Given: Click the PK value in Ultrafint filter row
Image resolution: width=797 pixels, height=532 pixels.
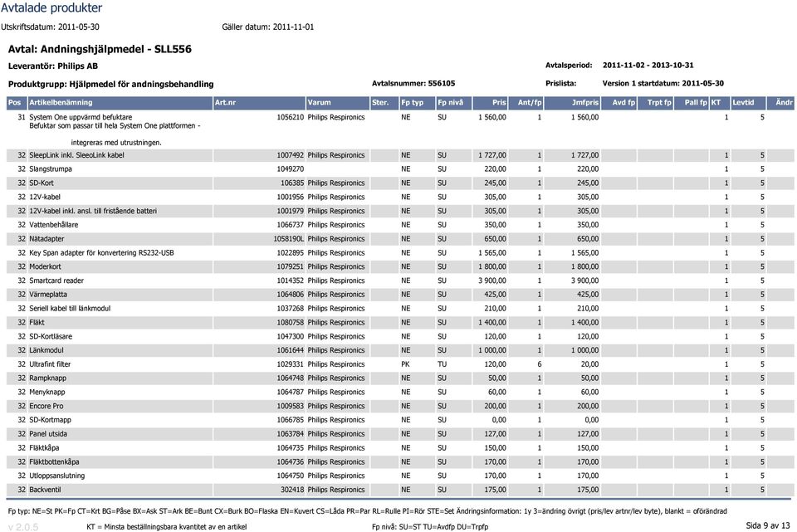Looking at the screenshot, I should 406,364.
